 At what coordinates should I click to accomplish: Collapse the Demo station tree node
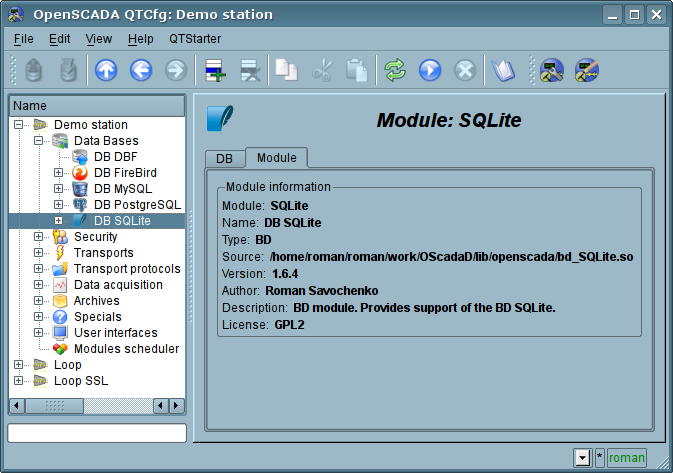(18, 125)
